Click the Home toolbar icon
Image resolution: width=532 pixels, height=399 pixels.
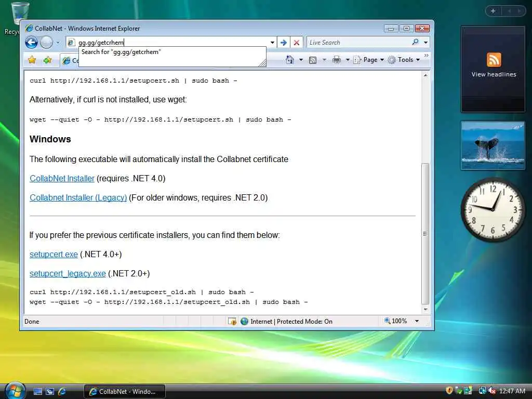pos(290,60)
